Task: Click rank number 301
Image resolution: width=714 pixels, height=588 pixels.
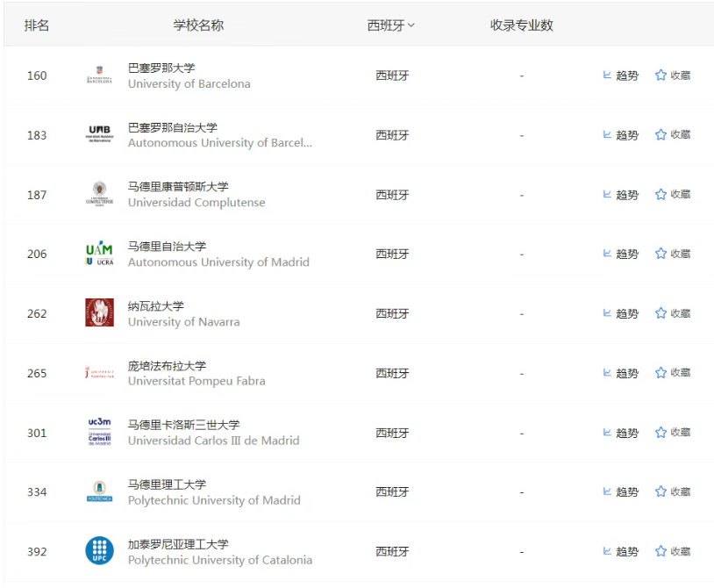Action: click(x=37, y=433)
